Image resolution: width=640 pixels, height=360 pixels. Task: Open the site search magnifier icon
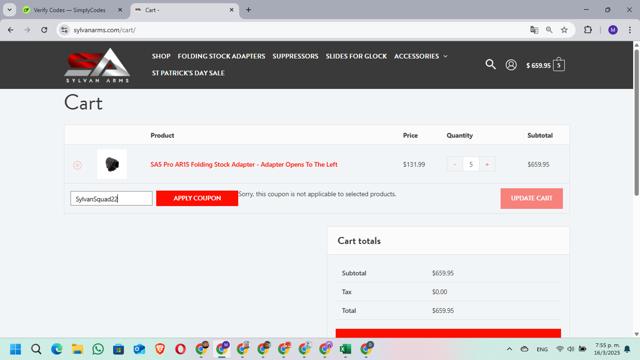tap(490, 64)
